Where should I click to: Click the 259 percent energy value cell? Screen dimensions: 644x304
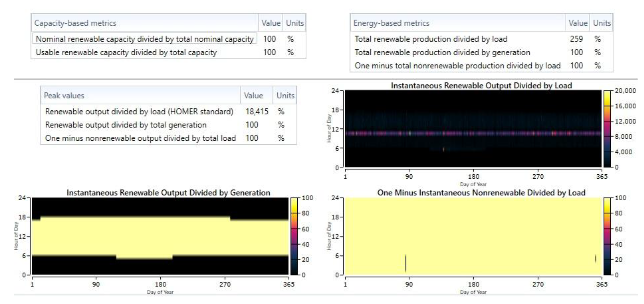pyautogui.click(x=576, y=39)
